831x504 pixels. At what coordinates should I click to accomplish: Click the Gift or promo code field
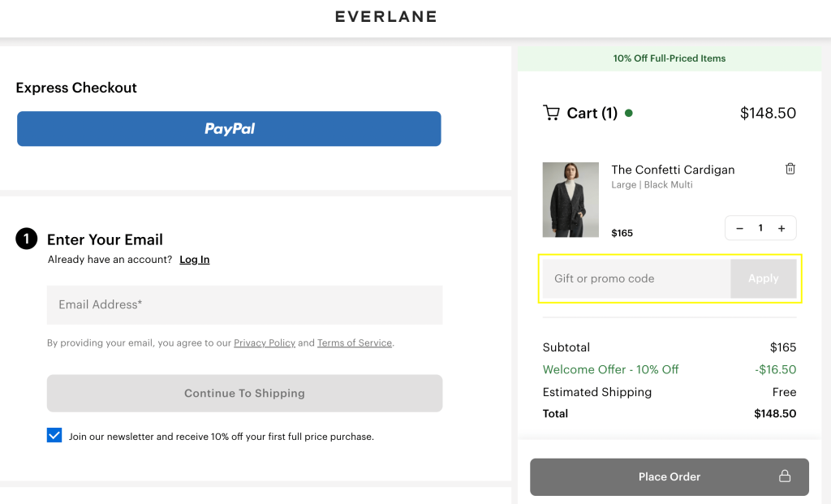(x=635, y=278)
